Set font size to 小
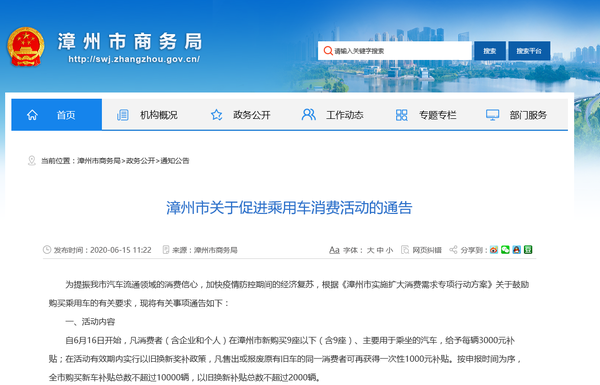Image resolution: width=600 pixels, height=385 pixels. point(389,250)
